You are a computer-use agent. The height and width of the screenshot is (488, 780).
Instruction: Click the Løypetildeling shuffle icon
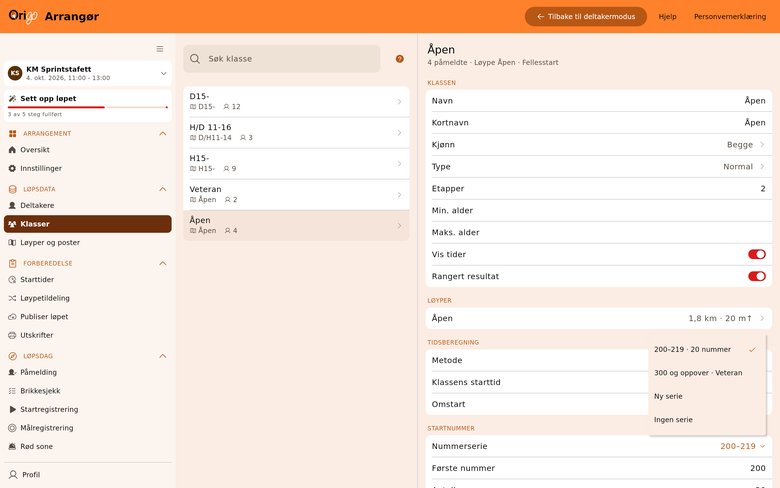click(x=12, y=298)
